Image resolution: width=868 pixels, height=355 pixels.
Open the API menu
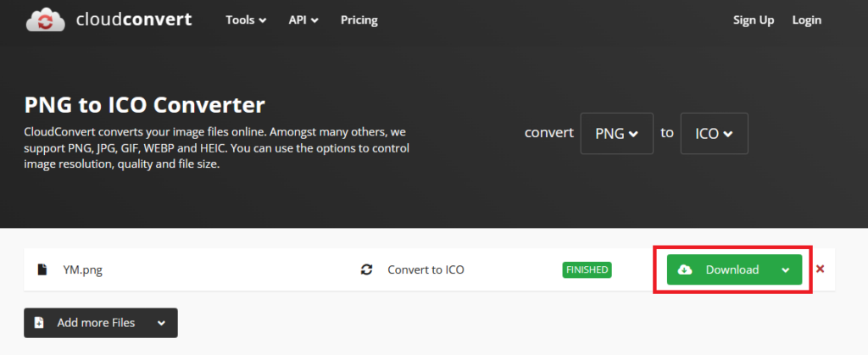(303, 20)
